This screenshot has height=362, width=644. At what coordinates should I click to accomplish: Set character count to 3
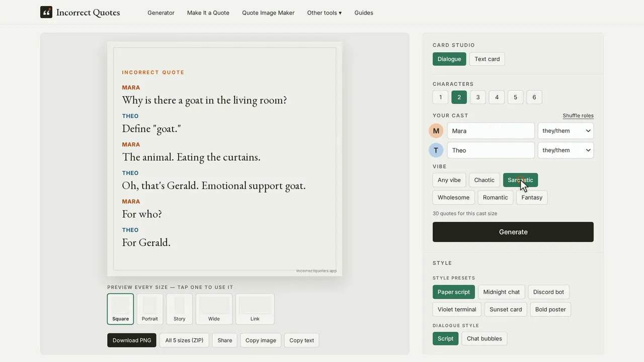click(x=478, y=97)
